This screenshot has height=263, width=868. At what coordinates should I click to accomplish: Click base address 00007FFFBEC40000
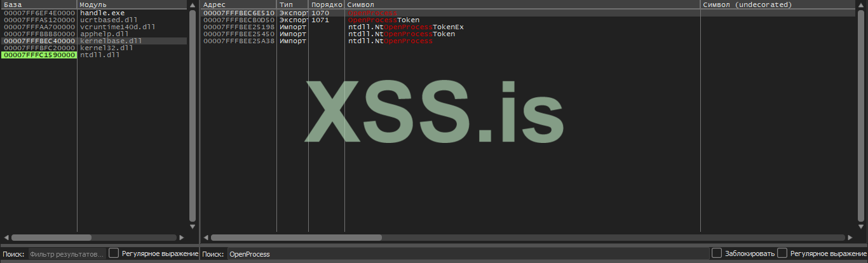[x=39, y=41]
